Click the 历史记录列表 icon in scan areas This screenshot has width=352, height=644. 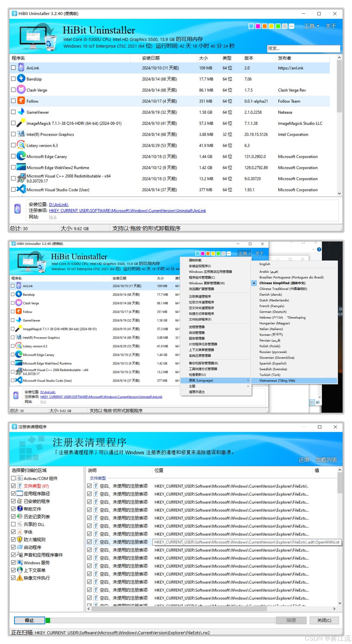click(x=20, y=517)
